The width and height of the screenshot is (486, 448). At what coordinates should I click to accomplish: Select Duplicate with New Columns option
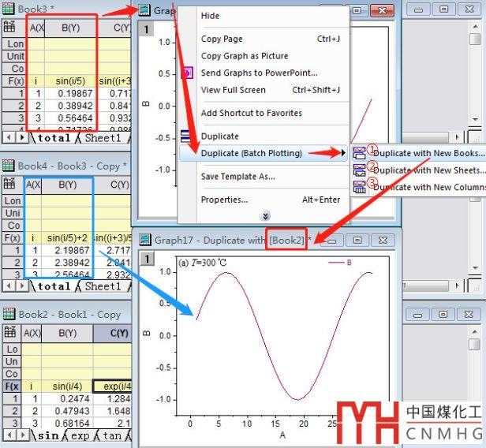pyautogui.click(x=429, y=187)
